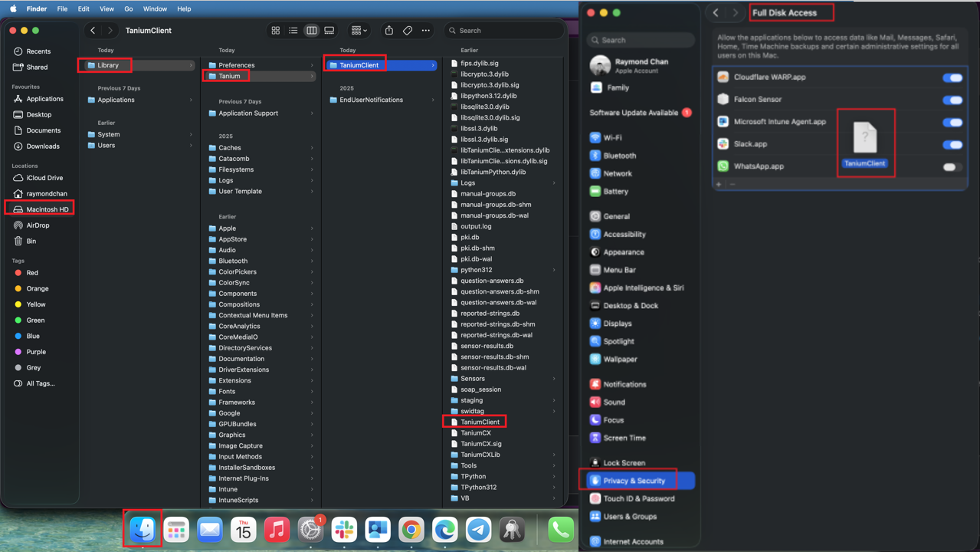Open the View menu in menu bar
This screenshot has width=980, height=552.
[107, 9]
